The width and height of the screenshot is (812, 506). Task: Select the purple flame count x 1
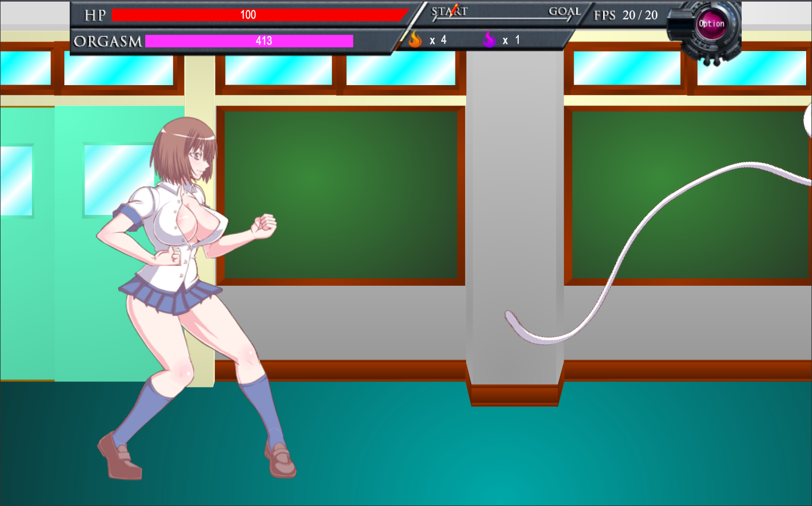[511, 40]
